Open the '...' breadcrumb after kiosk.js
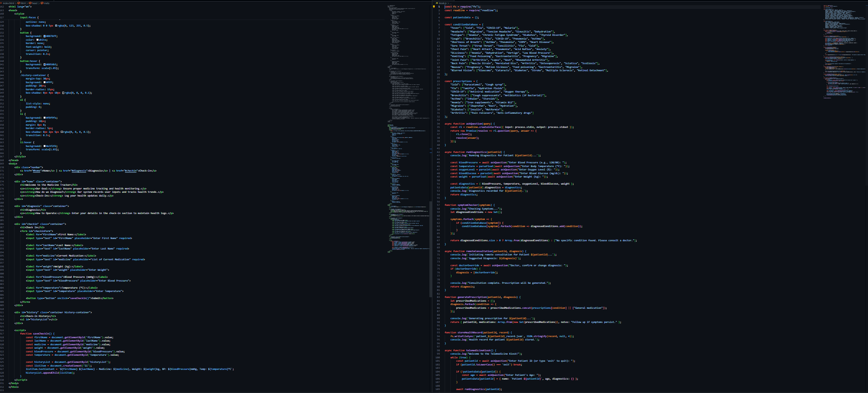The width and height of the screenshot is (868, 393). click(450, 3)
